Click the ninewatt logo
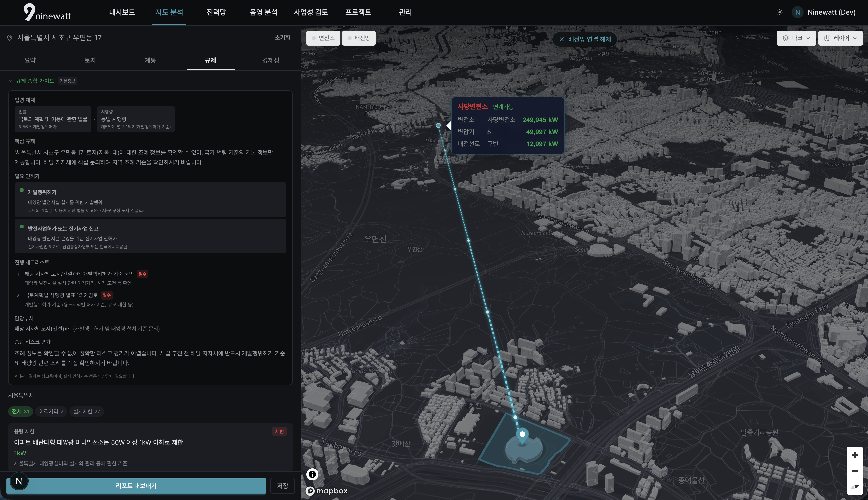Image resolution: width=868 pixels, height=500 pixels. 47,12
